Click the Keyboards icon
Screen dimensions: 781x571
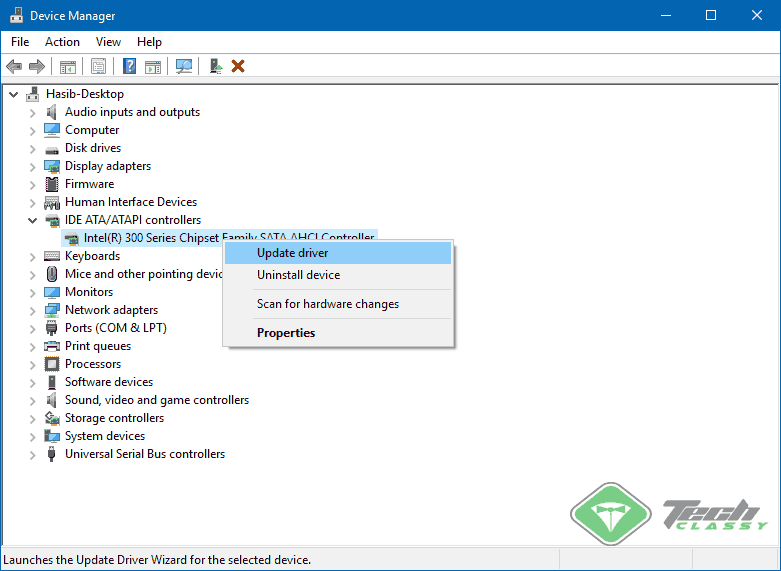52,256
